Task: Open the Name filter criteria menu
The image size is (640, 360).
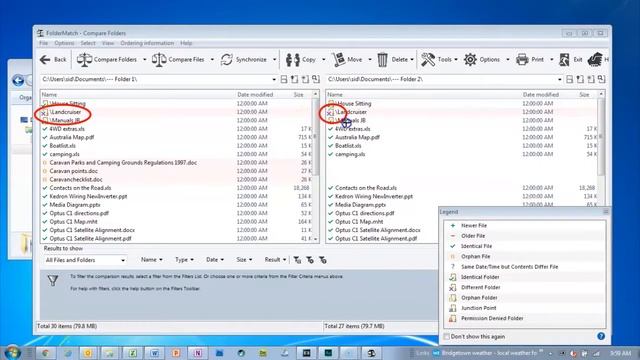Action: 151,260
